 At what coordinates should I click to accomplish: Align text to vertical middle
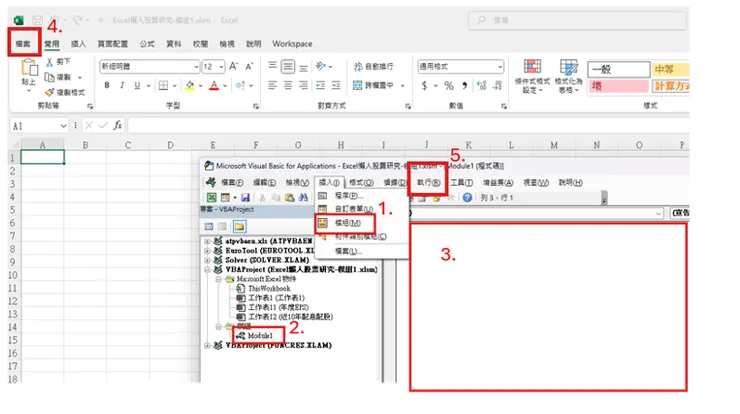[288, 66]
